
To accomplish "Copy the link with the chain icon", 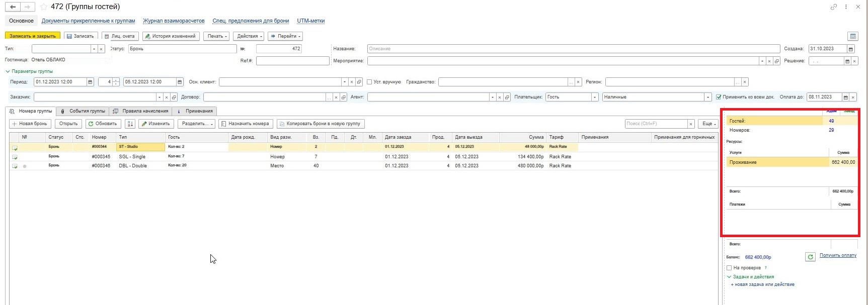I will click(x=834, y=7).
